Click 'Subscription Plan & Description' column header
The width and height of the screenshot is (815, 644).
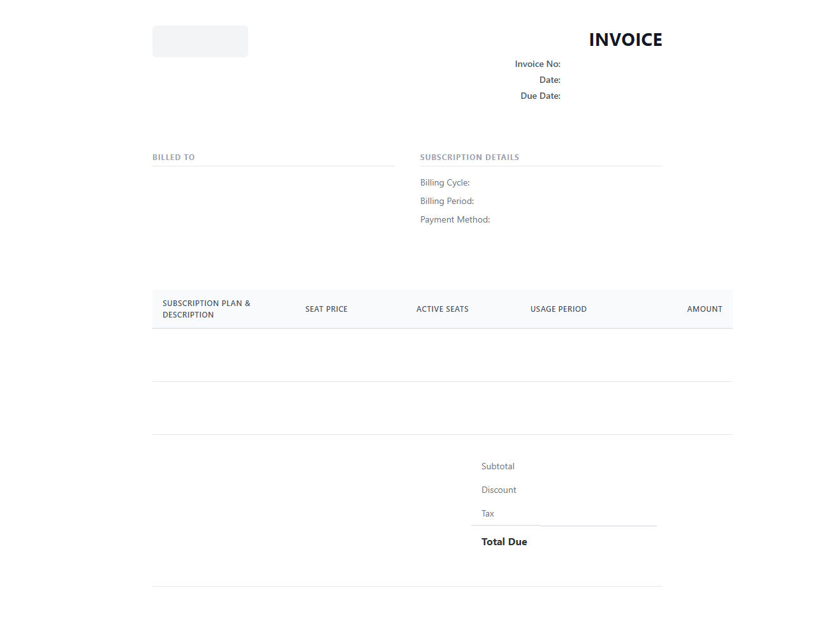coord(207,309)
